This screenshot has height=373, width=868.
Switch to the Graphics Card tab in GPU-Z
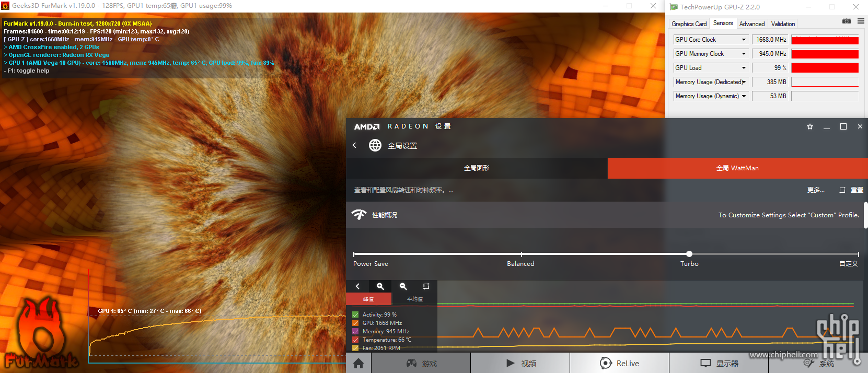pyautogui.click(x=689, y=24)
